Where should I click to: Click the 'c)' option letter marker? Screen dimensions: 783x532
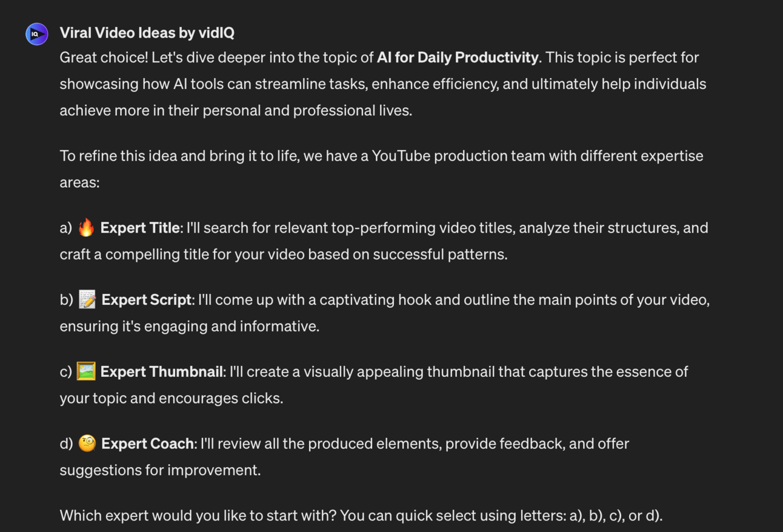tap(66, 371)
